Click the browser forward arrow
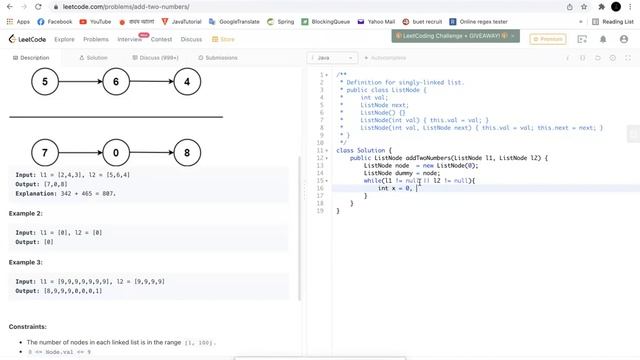640x360 pixels. pyautogui.click(x=24, y=7)
